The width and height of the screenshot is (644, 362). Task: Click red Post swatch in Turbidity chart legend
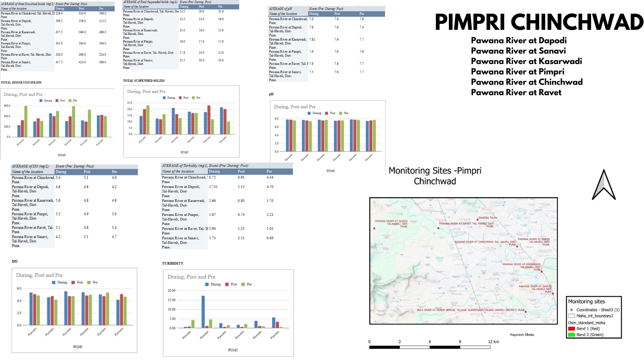pos(227,284)
